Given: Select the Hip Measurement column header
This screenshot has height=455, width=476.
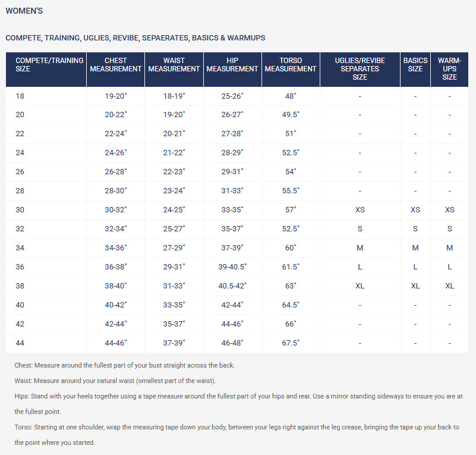Looking at the screenshot, I should pos(232,69).
